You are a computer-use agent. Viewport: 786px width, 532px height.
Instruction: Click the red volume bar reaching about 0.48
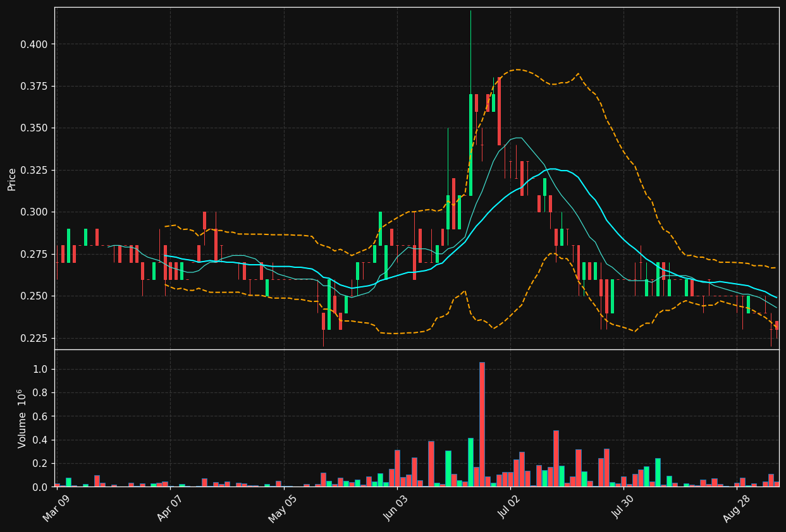pos(556,459)
